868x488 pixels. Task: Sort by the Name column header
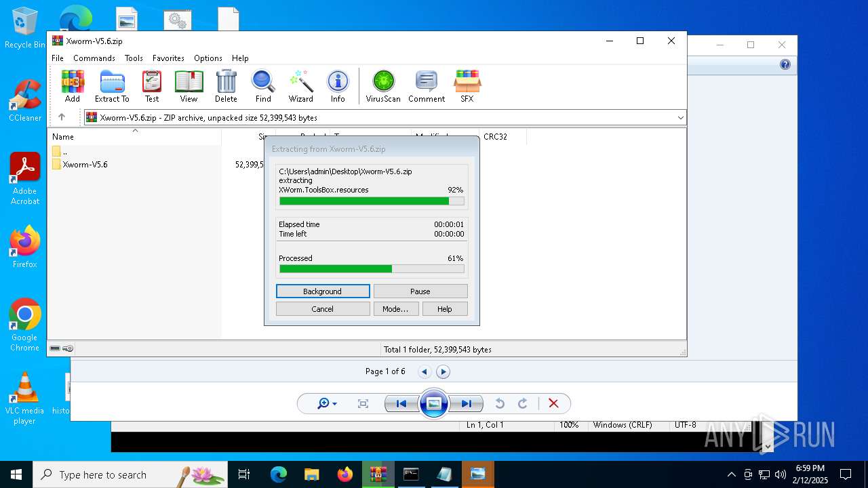coord(134,137)
